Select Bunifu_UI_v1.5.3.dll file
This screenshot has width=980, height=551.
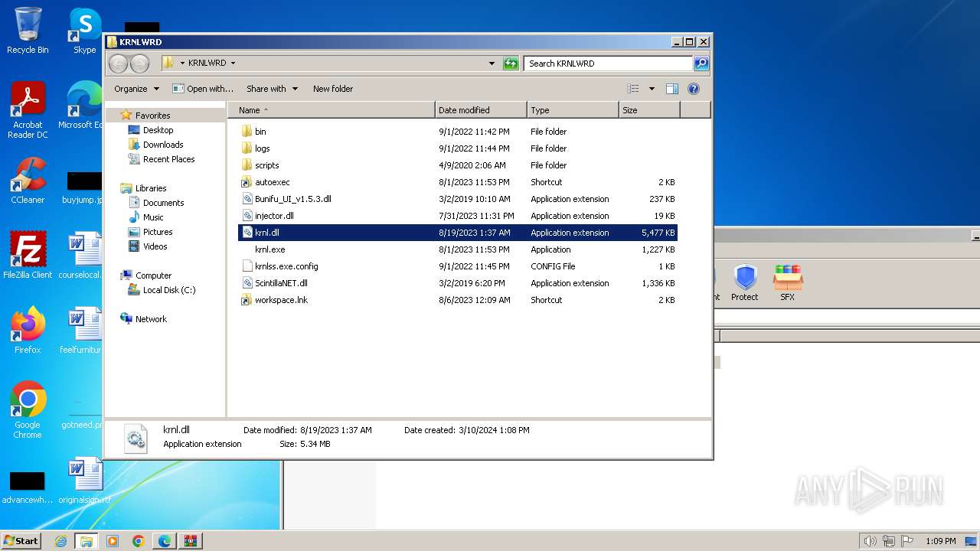458,199
